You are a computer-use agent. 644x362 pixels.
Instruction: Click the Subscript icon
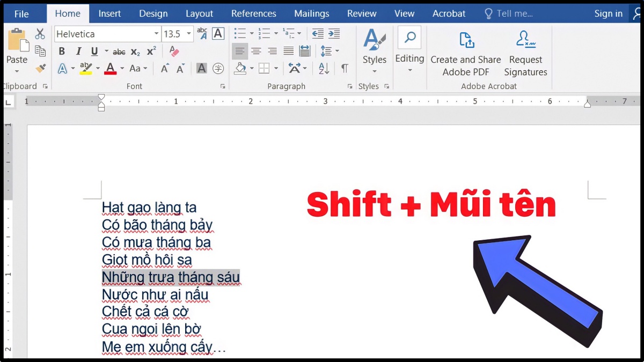point(135,52)
